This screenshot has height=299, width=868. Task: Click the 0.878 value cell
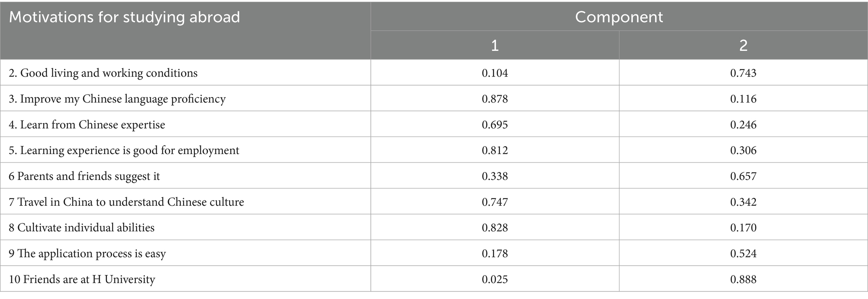click(495, 99)
